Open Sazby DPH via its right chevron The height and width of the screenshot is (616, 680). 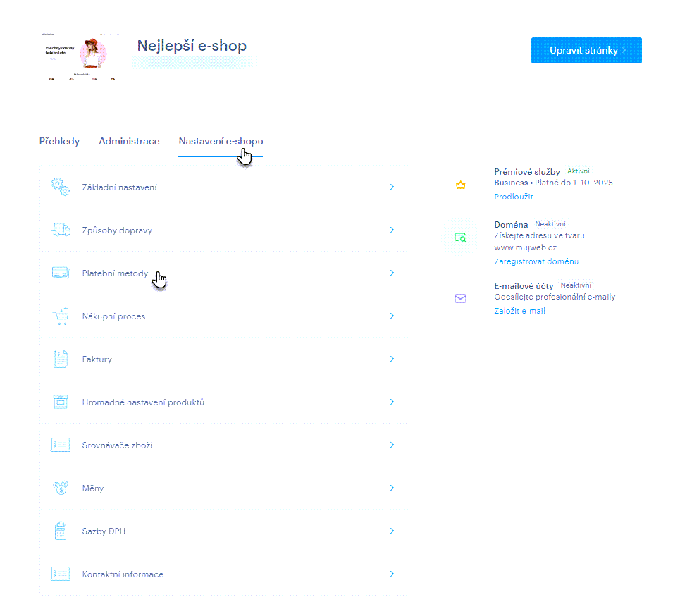click(392, 531)
